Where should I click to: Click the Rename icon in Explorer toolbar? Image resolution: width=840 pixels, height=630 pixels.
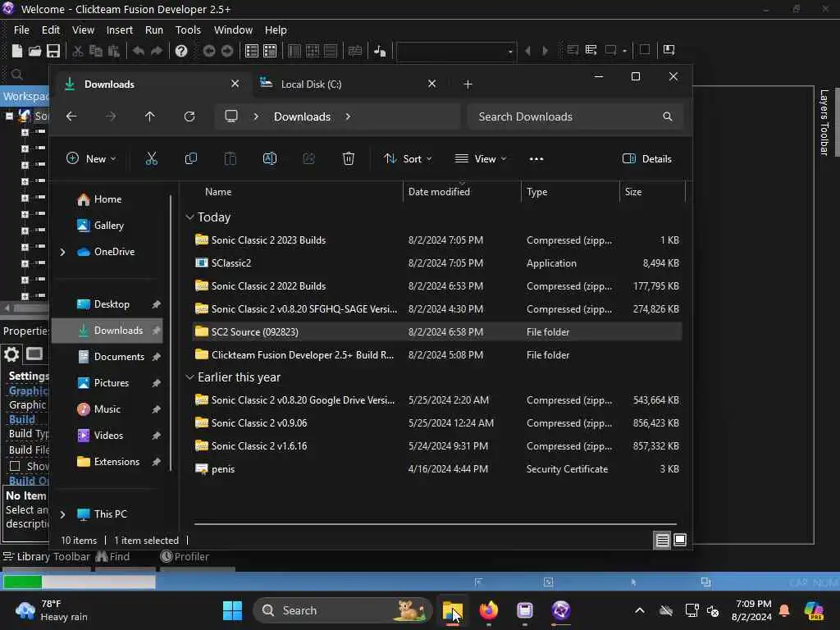(x=269, y=158)
